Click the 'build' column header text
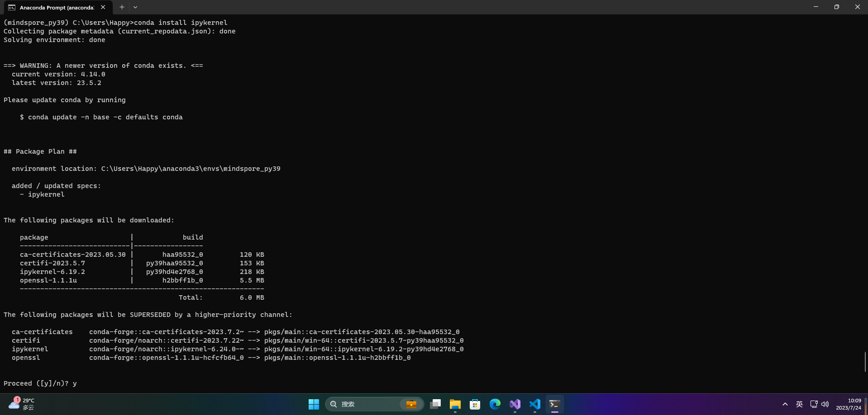 (x=193, y=237)
